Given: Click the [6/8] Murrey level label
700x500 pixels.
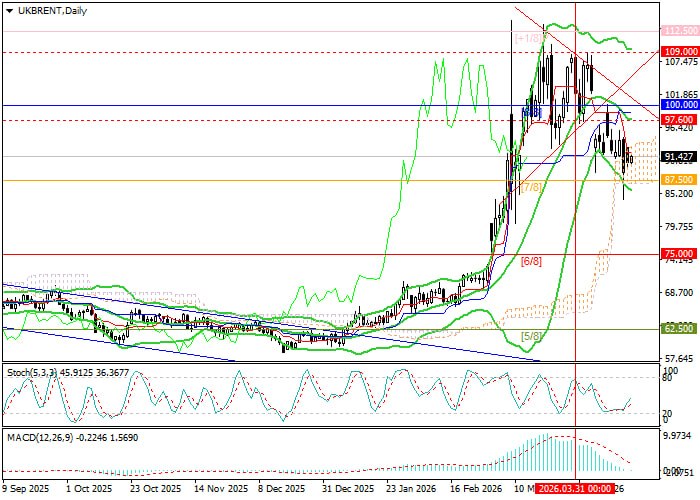Looking at the screenshot, I should [x=531, y=261].
